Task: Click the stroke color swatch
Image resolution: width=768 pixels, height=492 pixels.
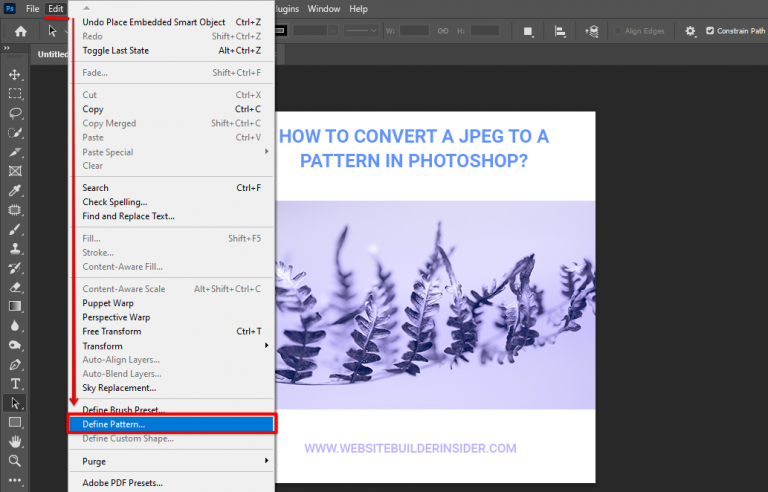Action: [x=280, y=31]
